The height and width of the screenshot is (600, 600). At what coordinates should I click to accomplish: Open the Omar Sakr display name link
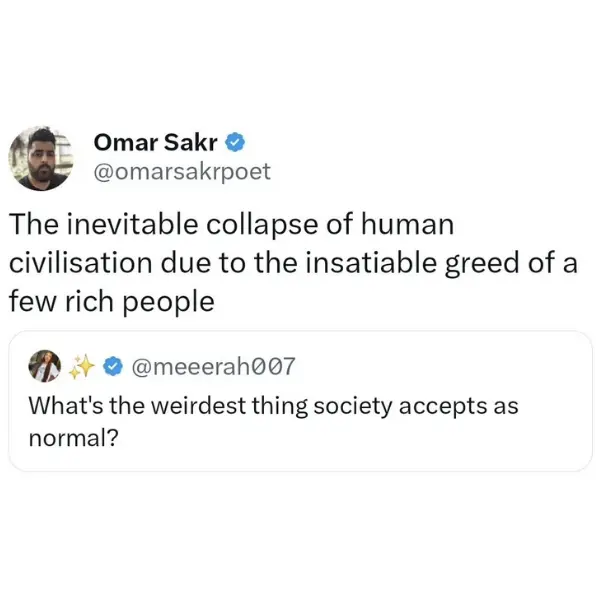click(157, 143)
